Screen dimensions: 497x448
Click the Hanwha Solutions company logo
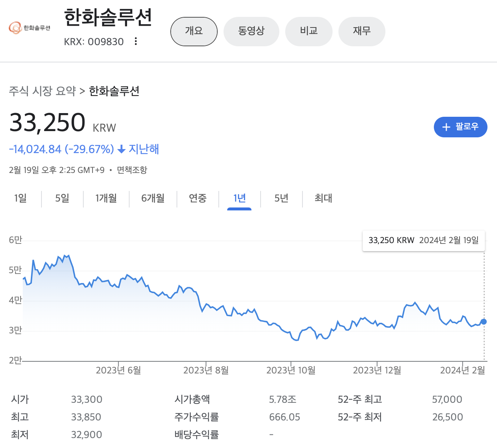pos(29,28)
